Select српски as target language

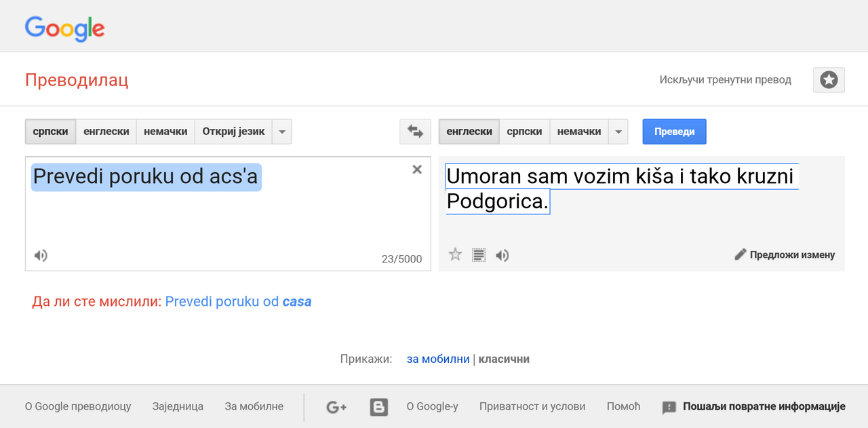[525, 132]
